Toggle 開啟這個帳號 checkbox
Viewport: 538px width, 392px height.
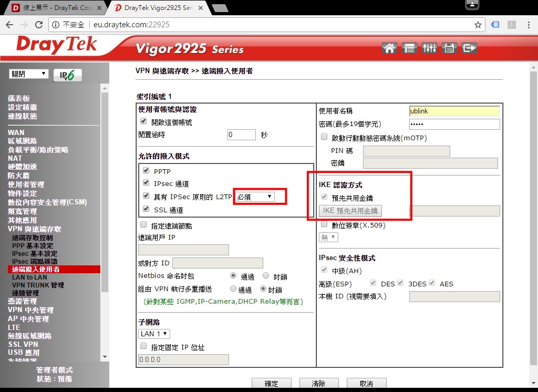(x=143, y=121)
